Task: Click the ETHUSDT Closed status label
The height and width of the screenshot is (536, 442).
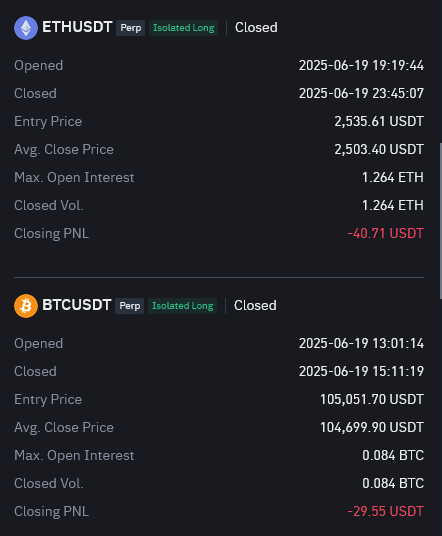Action: pos(256,28)
